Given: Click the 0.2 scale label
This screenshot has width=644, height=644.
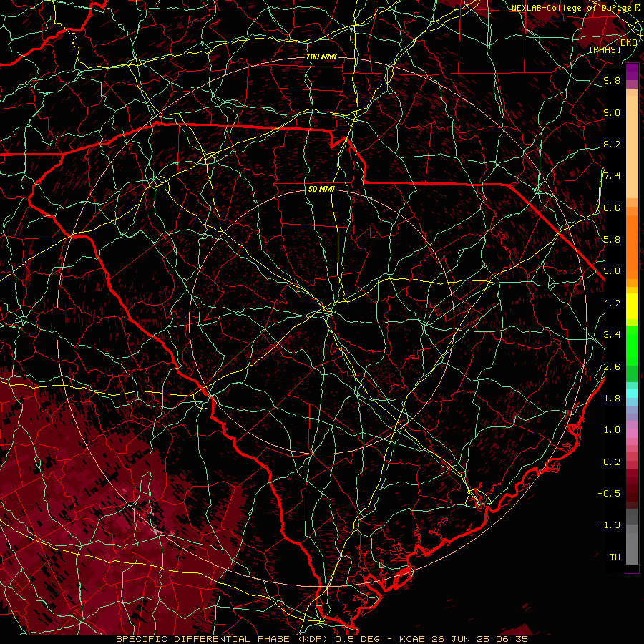Looking at the screenshot, I should (x=612, y=462).
